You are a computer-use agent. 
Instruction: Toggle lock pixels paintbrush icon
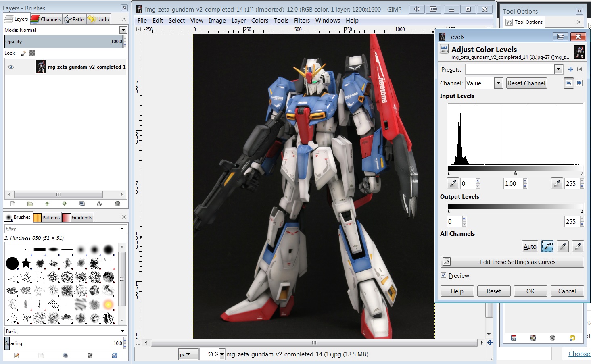click(x=23, y=53)
